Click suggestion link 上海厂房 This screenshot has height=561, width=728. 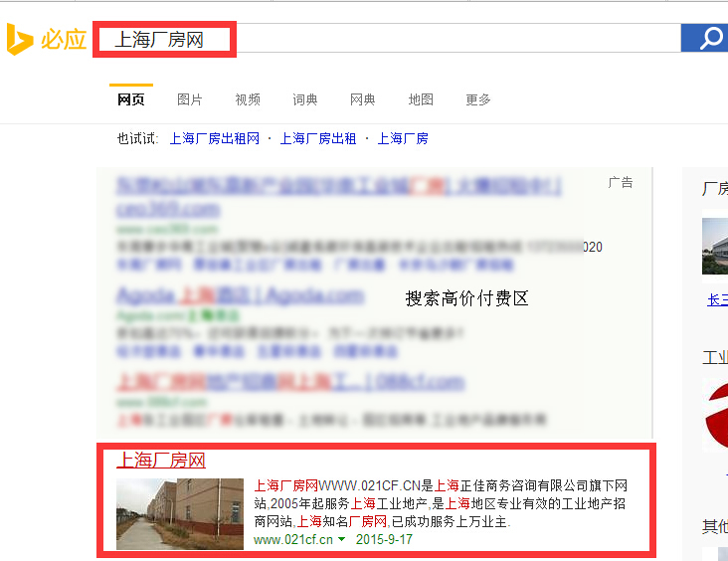[x=403, y=138]
